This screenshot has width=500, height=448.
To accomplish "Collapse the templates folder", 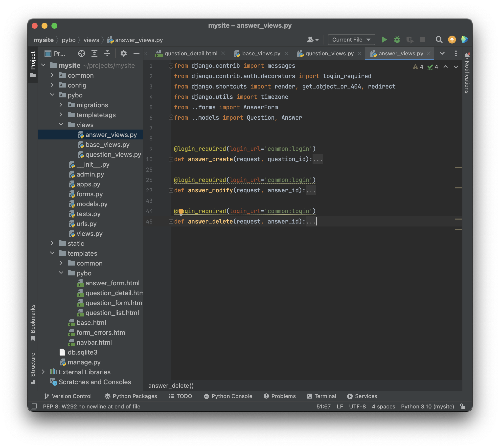I will click(52, 253).
